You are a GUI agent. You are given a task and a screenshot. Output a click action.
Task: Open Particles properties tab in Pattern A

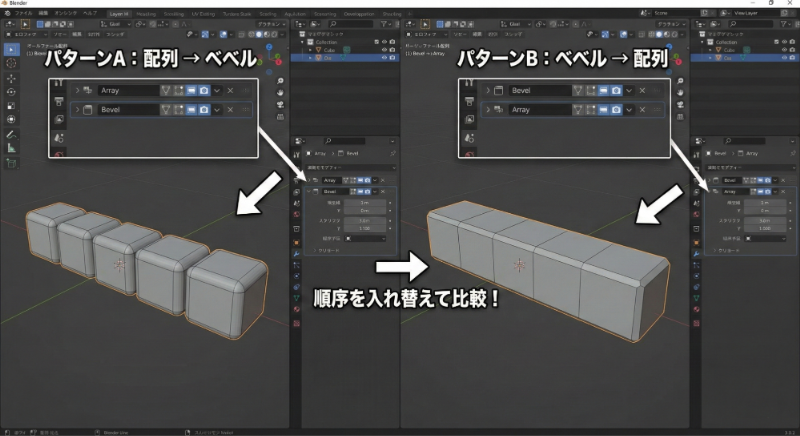pyautogui.click(x=296, y=265)
